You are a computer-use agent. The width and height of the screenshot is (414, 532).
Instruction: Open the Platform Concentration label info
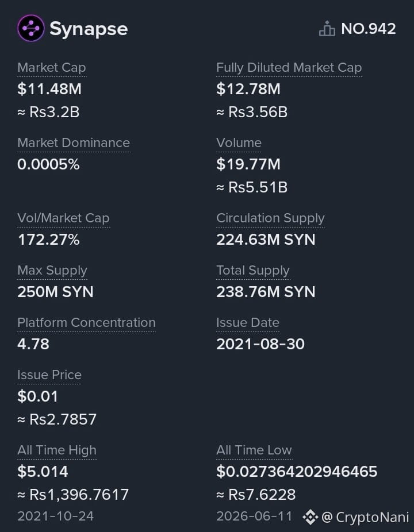coord(87,323)
